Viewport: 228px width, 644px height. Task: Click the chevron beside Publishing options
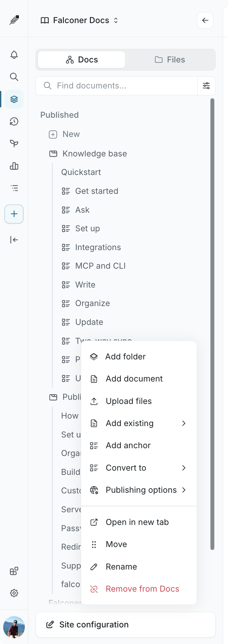pyautogui.click(x=184, y=490)
